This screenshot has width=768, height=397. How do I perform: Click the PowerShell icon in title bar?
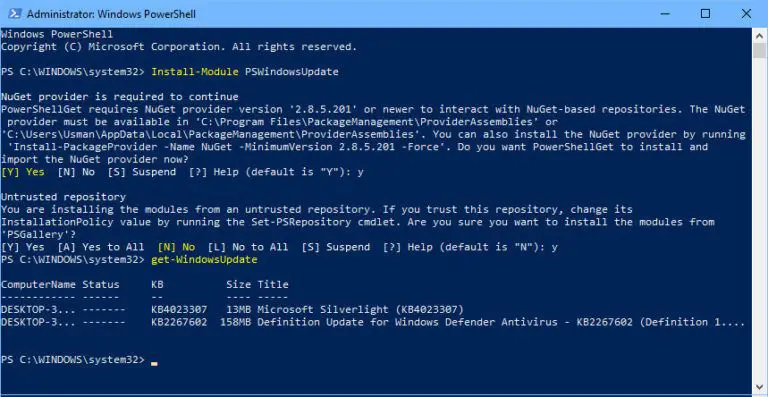(14, 14)
